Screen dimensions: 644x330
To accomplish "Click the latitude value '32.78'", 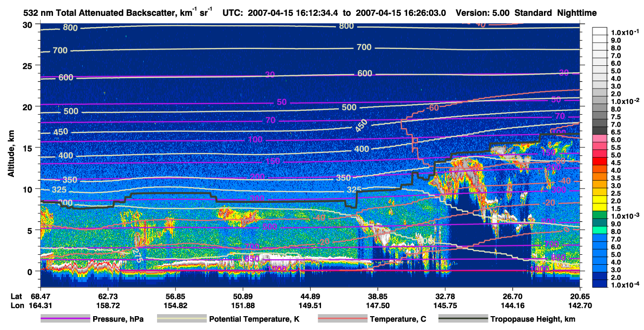I will click(x=445, y=296).
